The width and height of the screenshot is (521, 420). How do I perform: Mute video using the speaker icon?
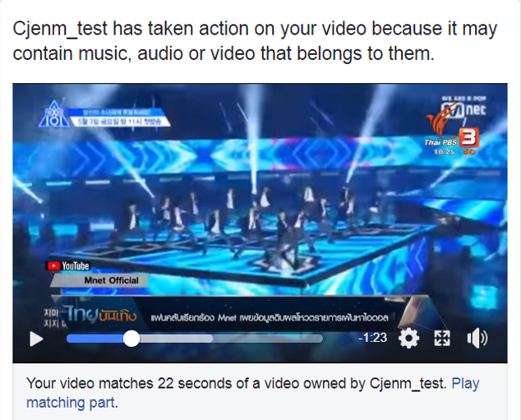click(x=477, y=339)
